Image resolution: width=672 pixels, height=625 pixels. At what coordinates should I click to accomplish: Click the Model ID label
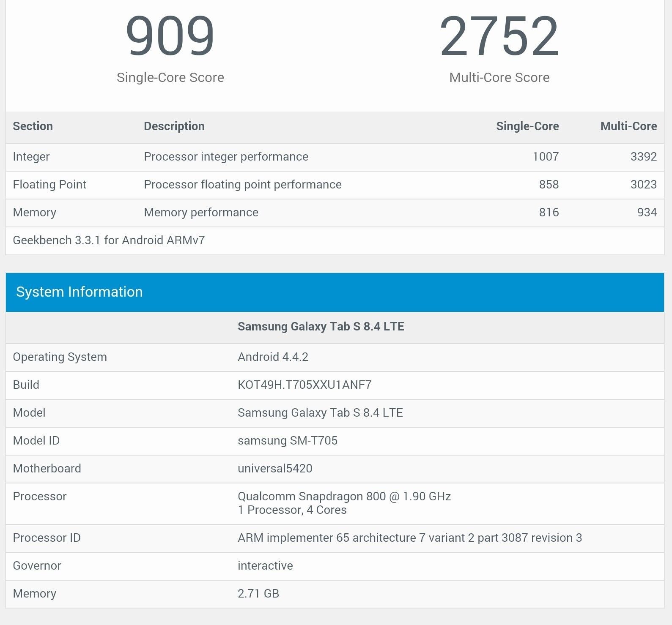(x=36, y=441)
